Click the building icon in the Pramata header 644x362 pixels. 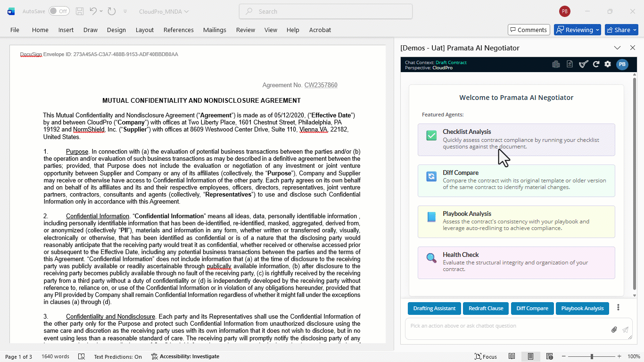(x=556, y=65)
